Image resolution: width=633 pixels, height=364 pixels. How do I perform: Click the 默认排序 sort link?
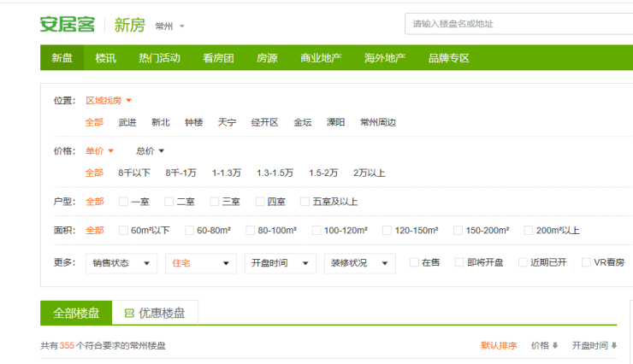click(x=499, y=346)
